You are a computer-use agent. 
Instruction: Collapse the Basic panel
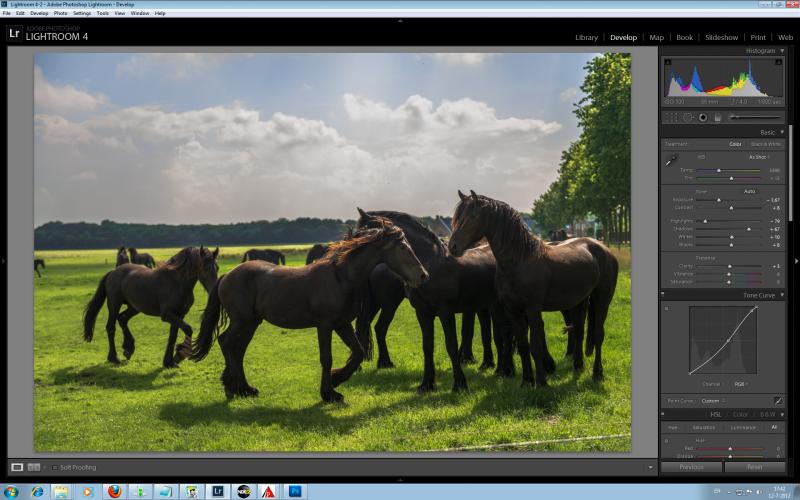coord(782,132)
